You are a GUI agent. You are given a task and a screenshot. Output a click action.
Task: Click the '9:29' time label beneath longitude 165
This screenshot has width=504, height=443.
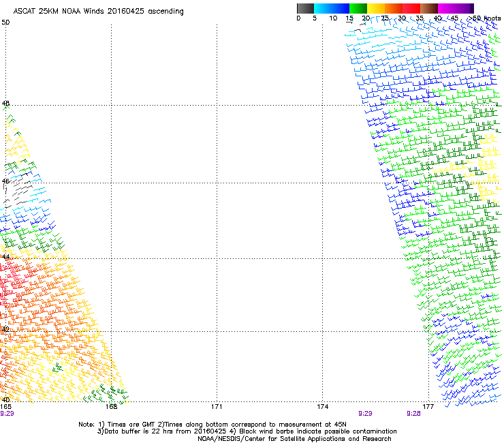coord(7,414)
